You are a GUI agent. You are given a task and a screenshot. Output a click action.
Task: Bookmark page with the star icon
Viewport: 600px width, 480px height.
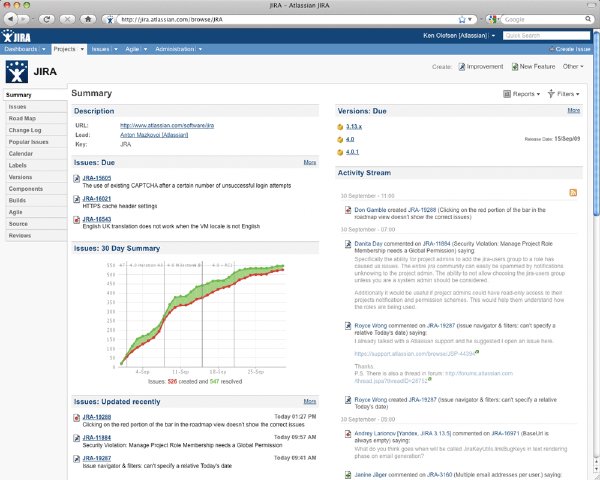[462, 19]
